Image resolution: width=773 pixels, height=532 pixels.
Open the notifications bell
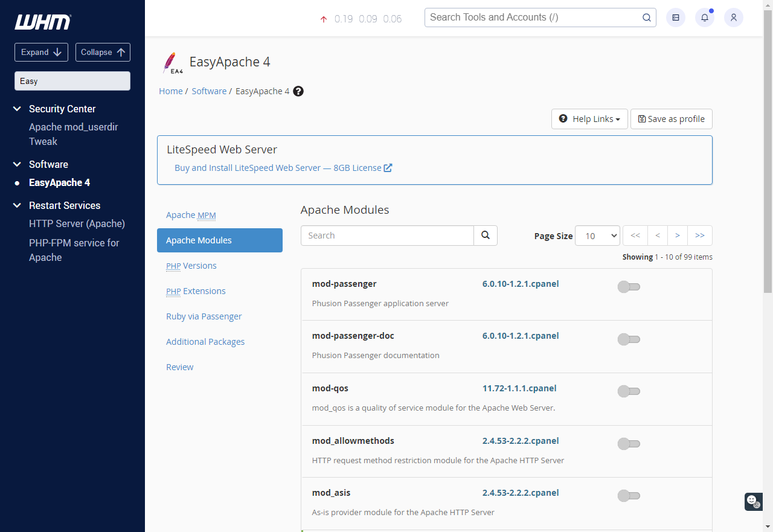705,18
